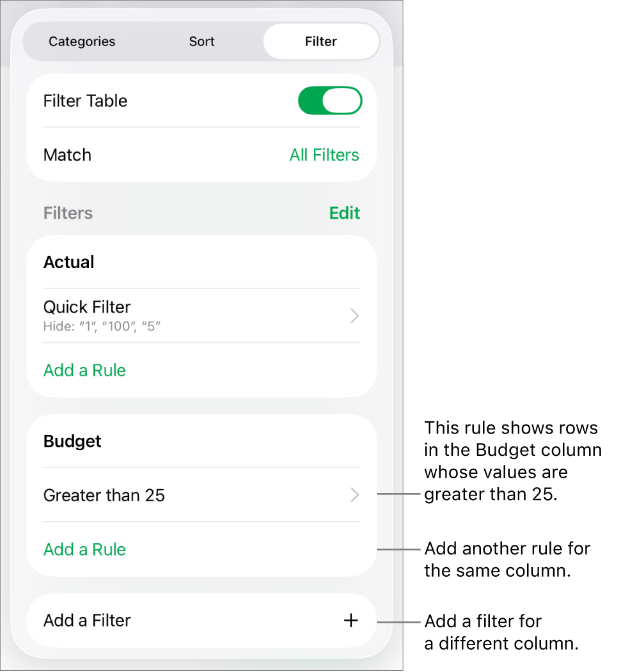The image size is (621, 672).
Task: Add a Rule under the Actual filter
Action: (84, 370)
